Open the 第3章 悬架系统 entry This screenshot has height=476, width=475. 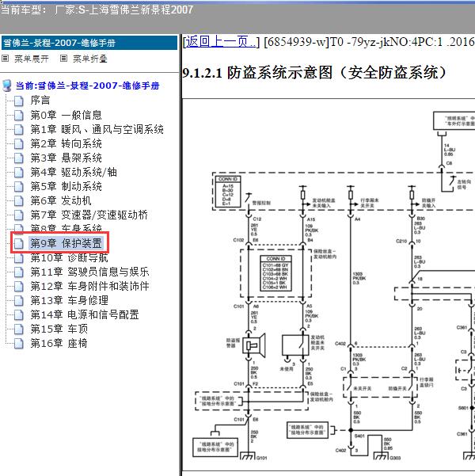(x=66, y=158)
